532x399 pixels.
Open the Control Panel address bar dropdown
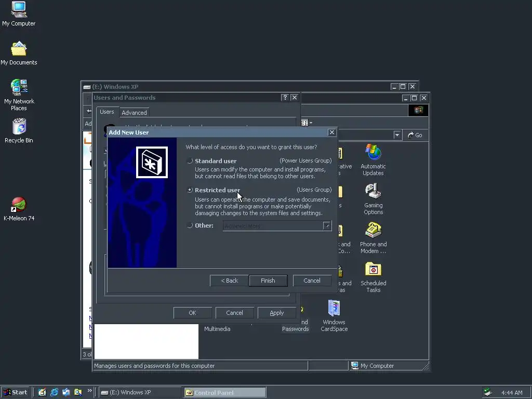click(x=397, y=135)
